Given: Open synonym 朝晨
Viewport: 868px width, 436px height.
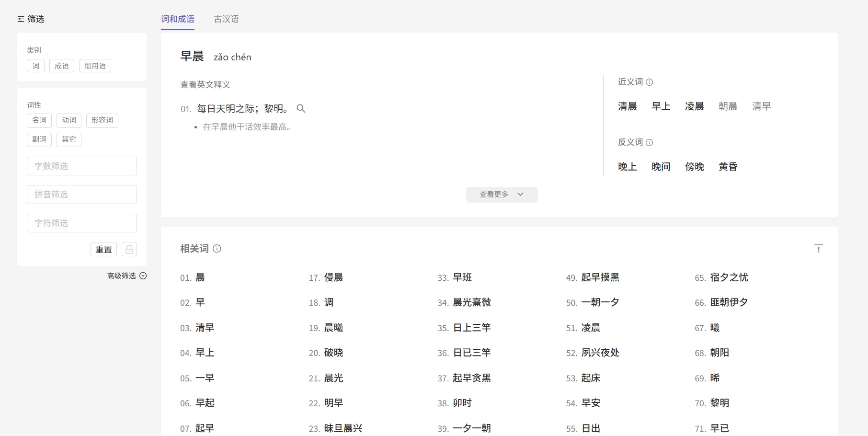Looking at the screenshot, I should [728, 106].
